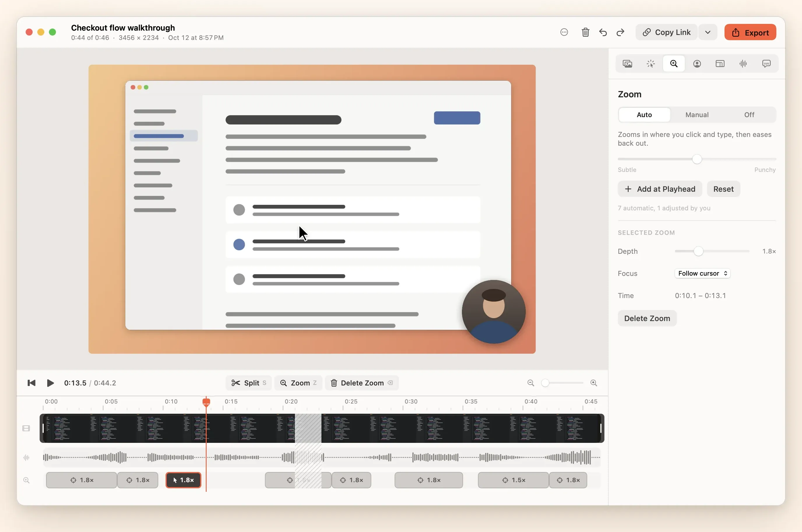Undo the last edit

click(603, 32)
